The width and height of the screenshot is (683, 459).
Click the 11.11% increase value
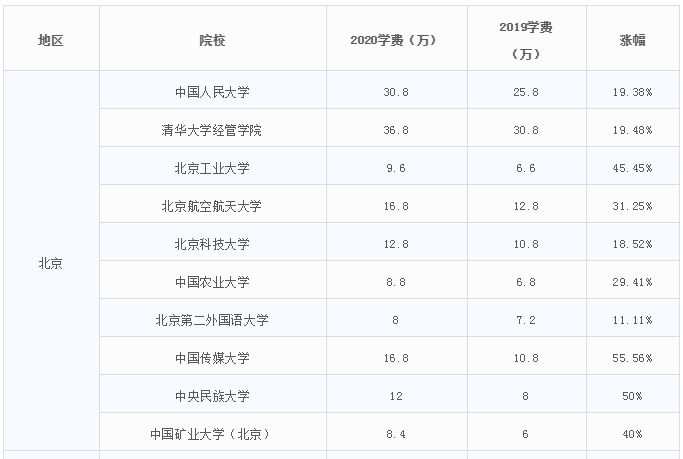click(x=632, y=320)
